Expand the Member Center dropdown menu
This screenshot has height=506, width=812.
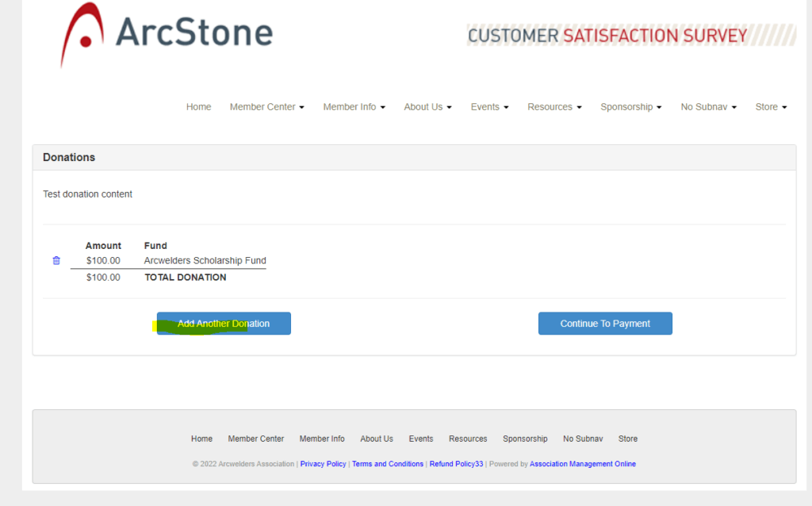click(x=266, y=107)
